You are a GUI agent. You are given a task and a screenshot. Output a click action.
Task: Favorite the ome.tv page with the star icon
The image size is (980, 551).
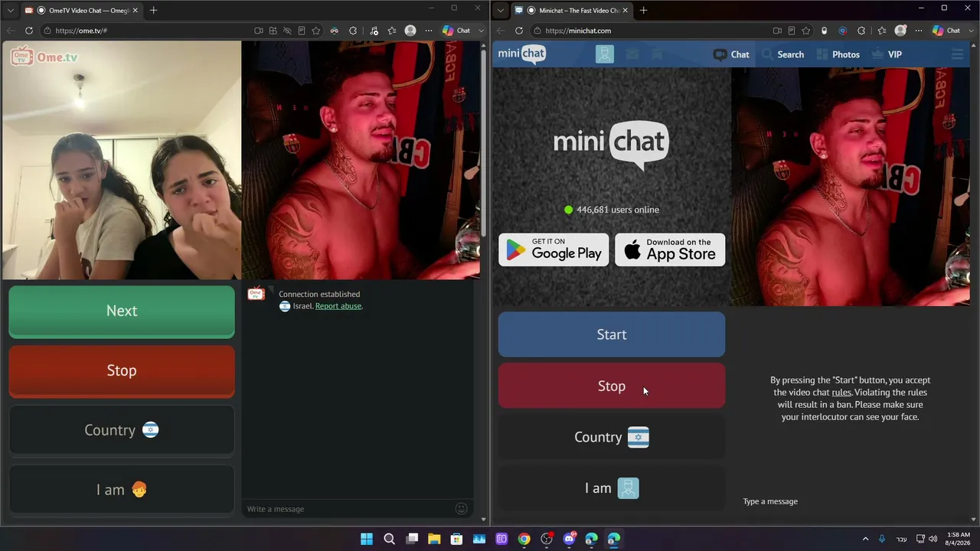(x=316, y=31)
